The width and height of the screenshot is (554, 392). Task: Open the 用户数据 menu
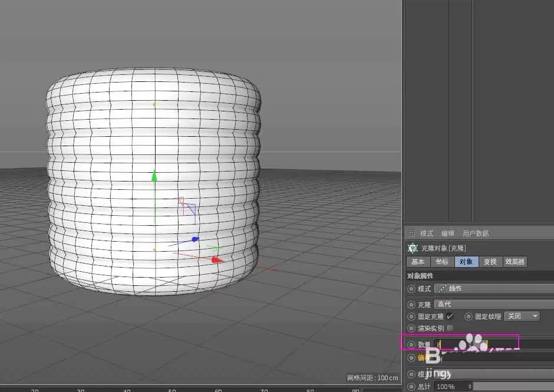pyautogui.click(x=476, y=232)
